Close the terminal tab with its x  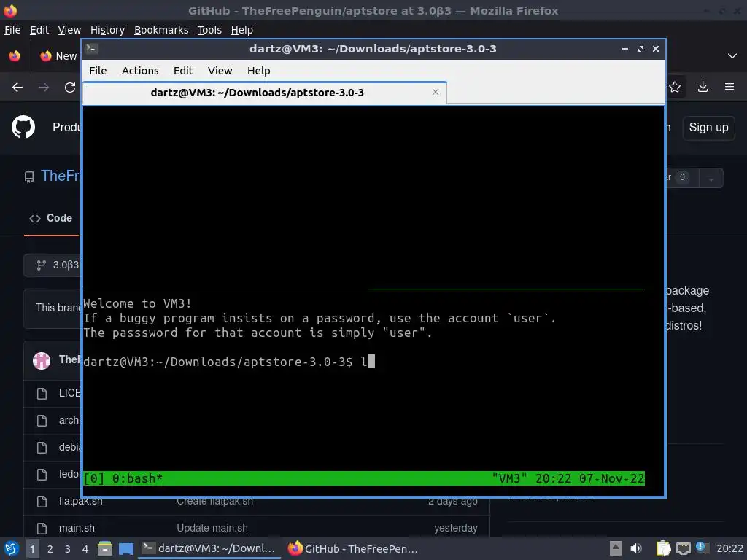coord(436,92)
